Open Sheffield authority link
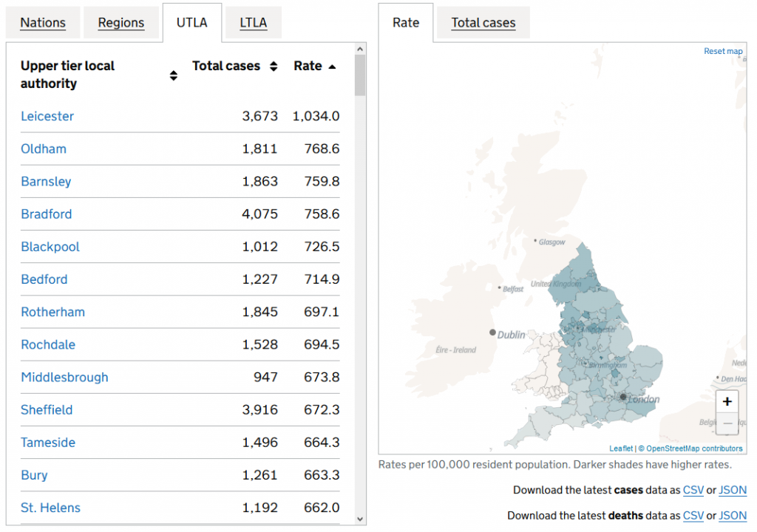The width and height of the screenshot is (757, 532). (47, 410)
